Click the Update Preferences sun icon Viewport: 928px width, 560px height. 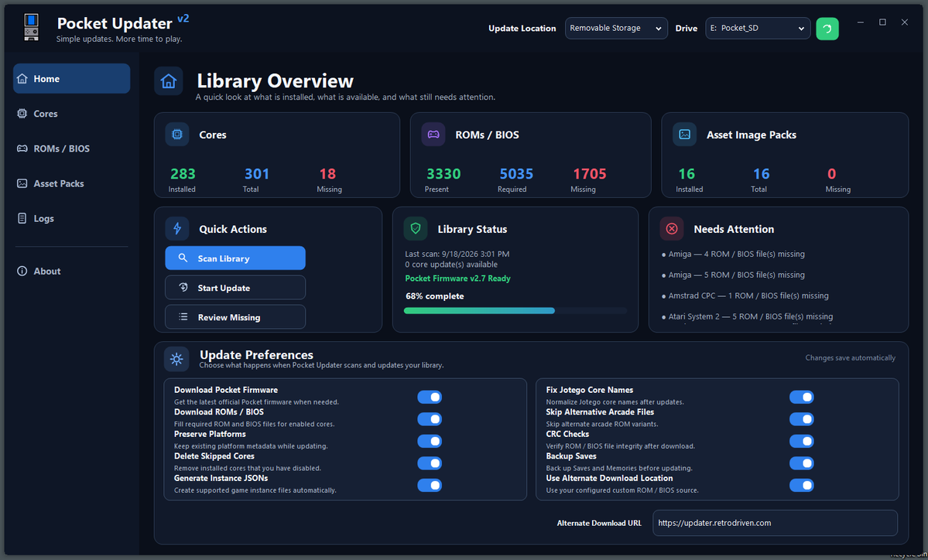pos(176,359)
